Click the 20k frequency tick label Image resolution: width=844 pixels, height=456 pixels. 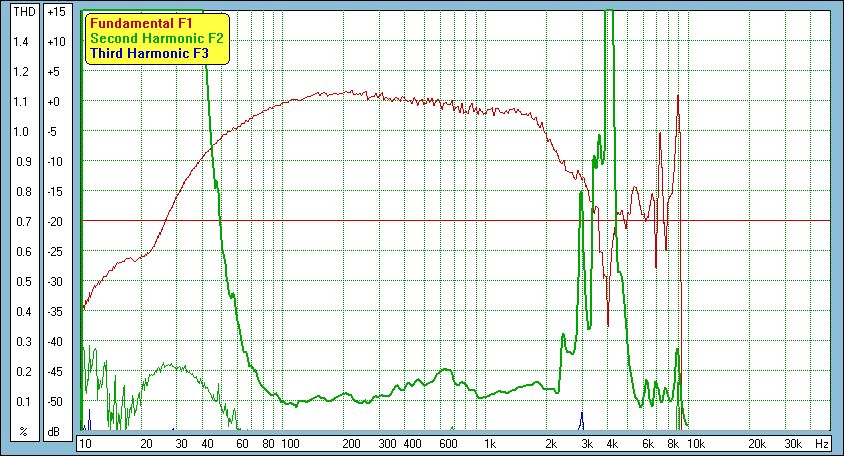click(759, 443)
